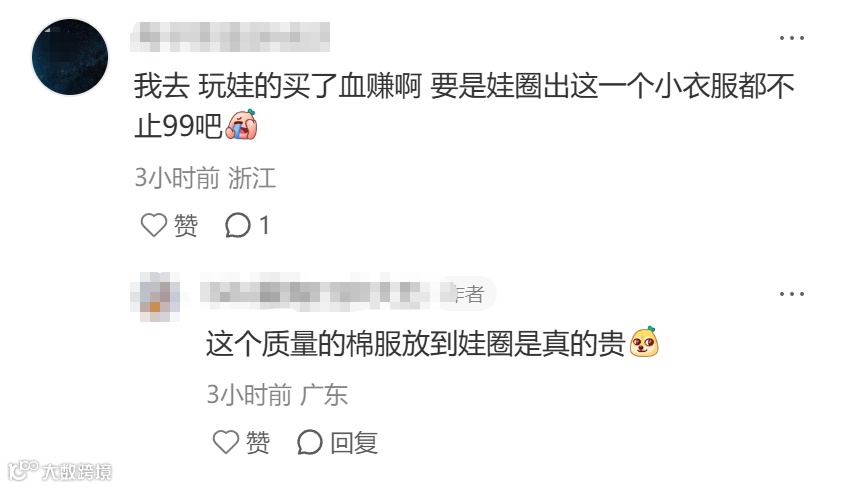
Task: Click the replying author's blurred username
Action: pos(319,293)
